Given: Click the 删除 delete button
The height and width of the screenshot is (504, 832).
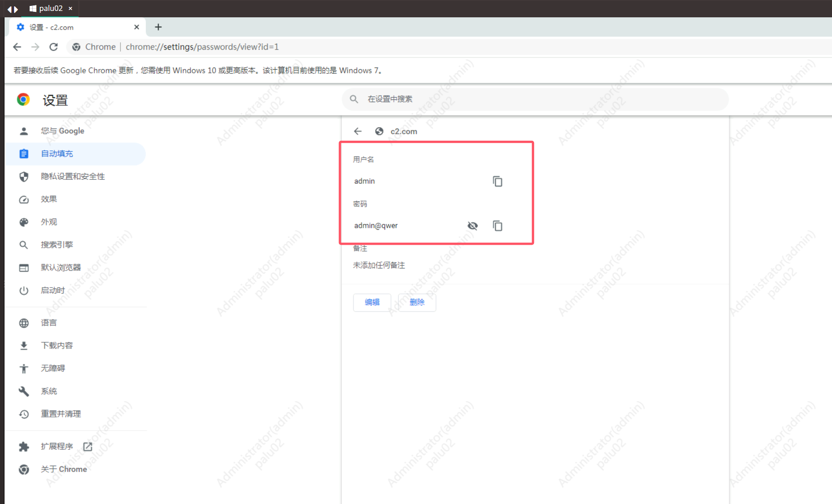Looking at the screenshot, I should point(416,302).
